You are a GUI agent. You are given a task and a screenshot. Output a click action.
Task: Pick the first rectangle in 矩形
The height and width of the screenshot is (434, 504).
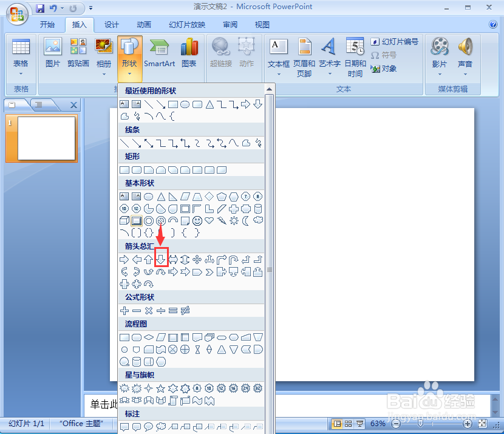point(124,169)
